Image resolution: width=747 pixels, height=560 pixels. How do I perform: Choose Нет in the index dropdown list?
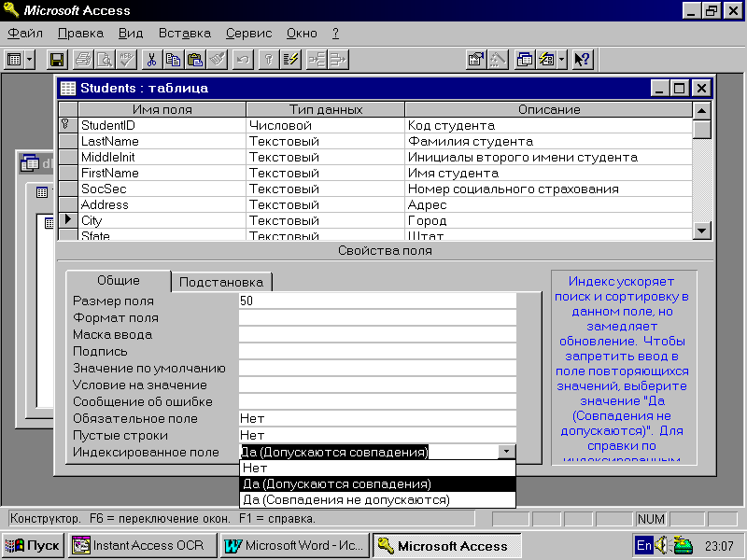point(377,469)
